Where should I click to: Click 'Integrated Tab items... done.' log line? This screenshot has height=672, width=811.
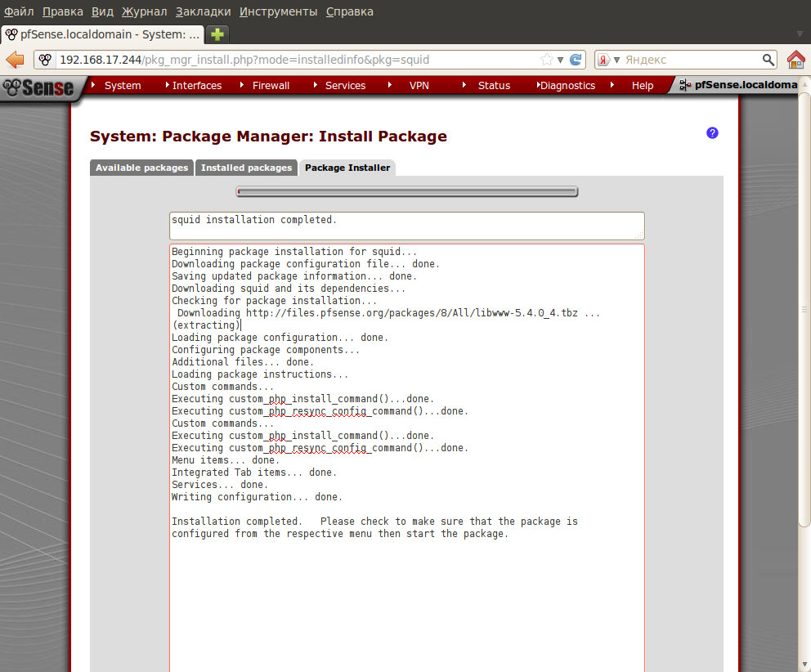pyautogui.click(x=254, y=473)
